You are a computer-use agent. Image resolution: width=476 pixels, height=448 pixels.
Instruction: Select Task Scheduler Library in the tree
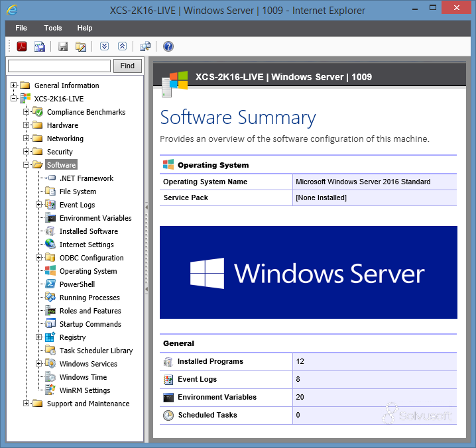coord(96,351)
